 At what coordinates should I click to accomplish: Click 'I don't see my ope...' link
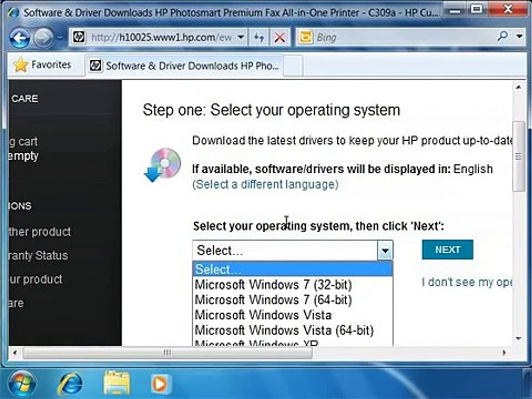pyautogui.click(x=467, y=282)
